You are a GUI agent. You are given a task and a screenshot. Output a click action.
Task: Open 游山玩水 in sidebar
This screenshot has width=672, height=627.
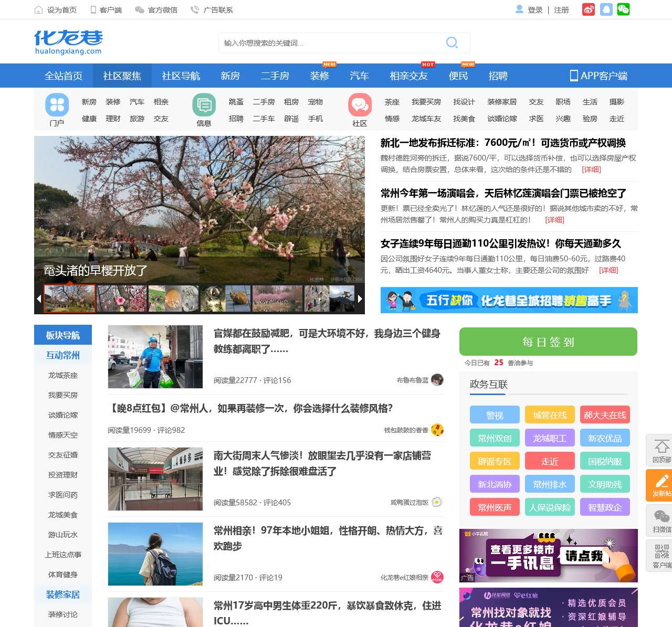point(63,535)
